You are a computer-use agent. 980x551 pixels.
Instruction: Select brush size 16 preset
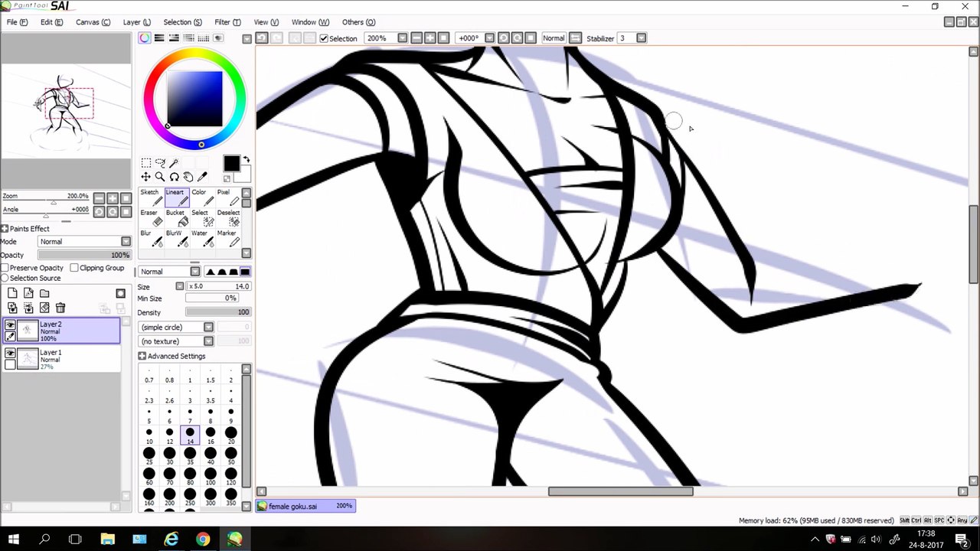click(211, 435)
